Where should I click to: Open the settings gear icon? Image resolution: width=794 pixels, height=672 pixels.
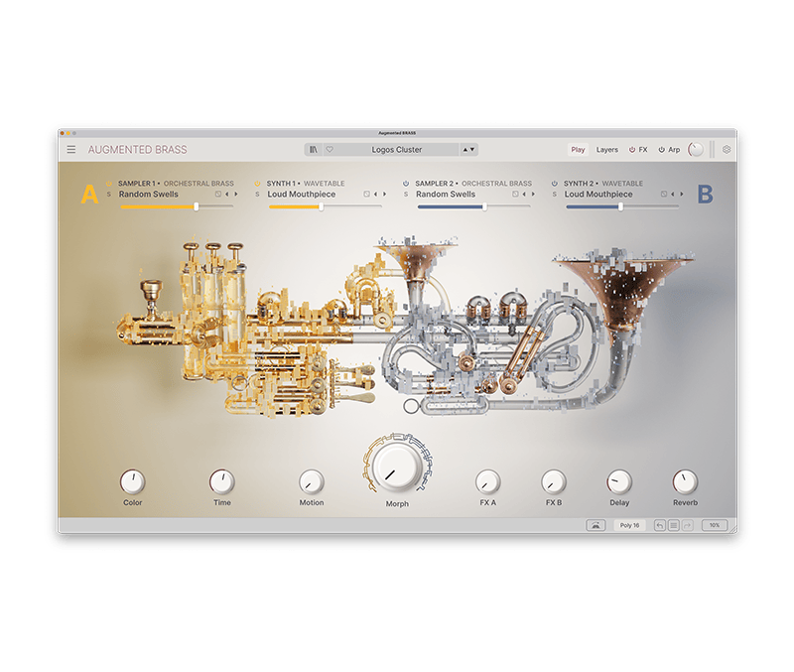coord(727,150)
